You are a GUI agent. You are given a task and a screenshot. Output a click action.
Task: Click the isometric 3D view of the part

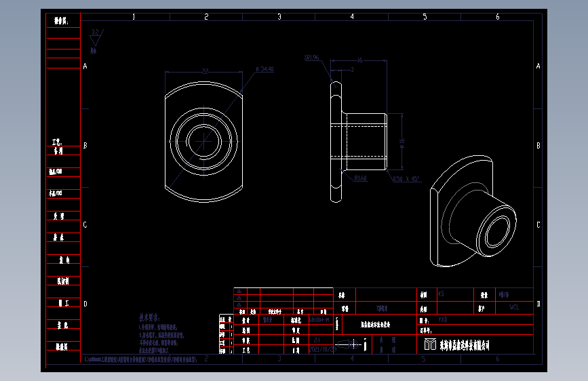[473, 211]
